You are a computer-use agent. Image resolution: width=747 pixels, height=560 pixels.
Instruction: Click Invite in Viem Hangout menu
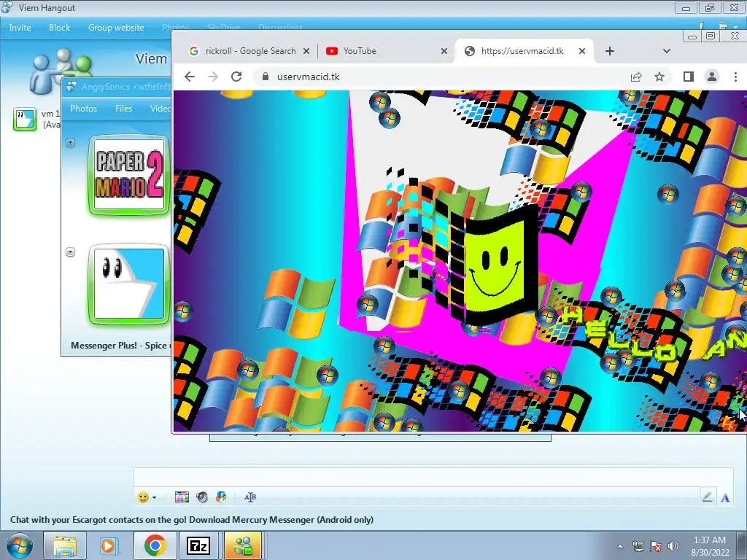point(20,28)
